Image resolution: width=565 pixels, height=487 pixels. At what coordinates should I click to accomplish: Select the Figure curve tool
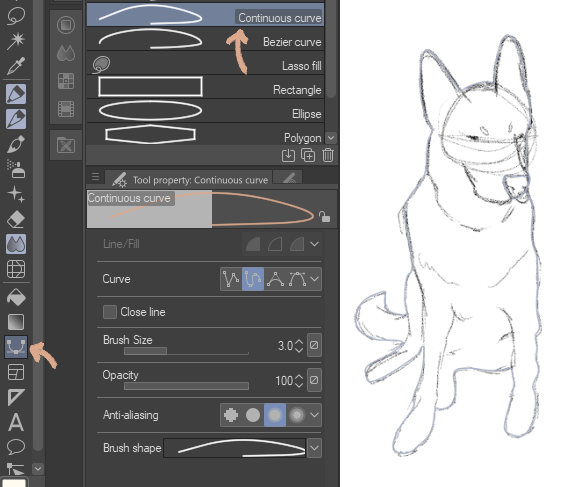pyautogui.click(x=16, y=347)
